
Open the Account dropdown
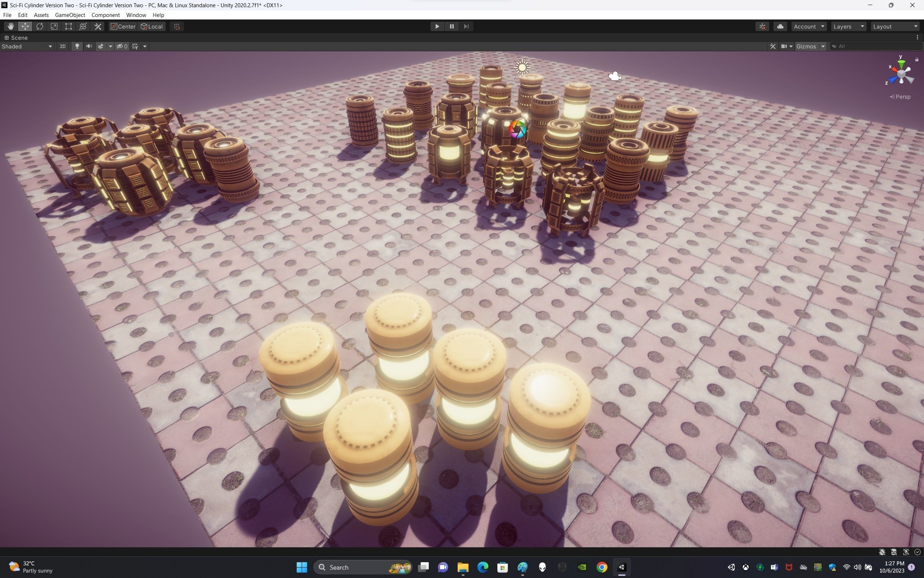tap(809, 26)
